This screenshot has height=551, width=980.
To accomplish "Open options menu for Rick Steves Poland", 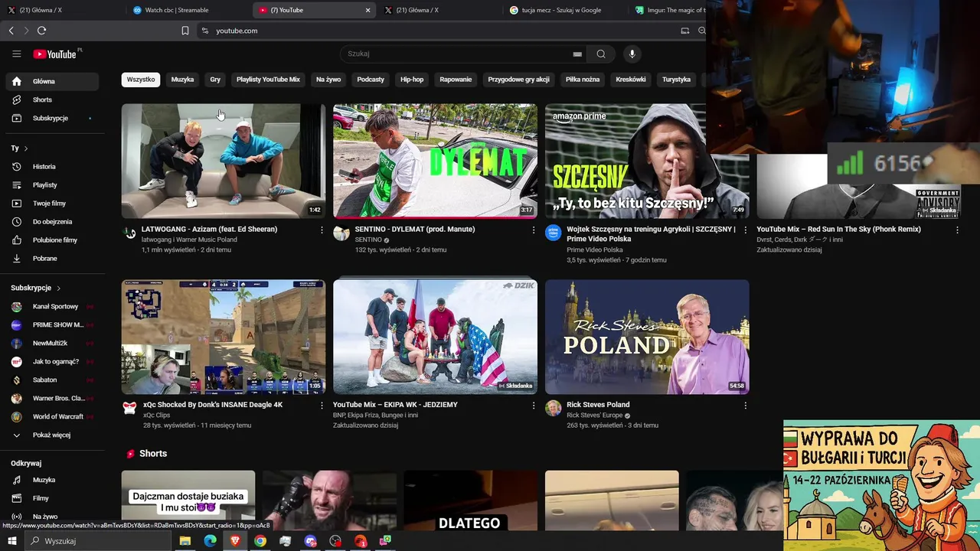I will 745,405.
